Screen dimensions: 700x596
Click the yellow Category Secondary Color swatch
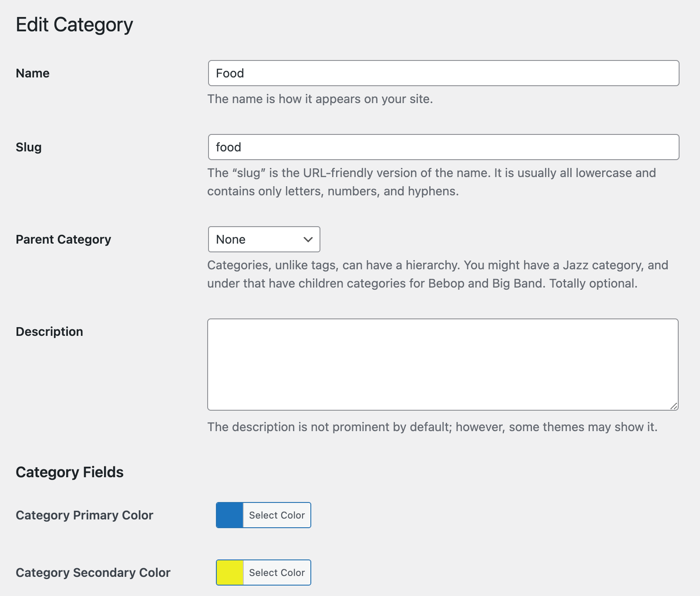point(230,573)
